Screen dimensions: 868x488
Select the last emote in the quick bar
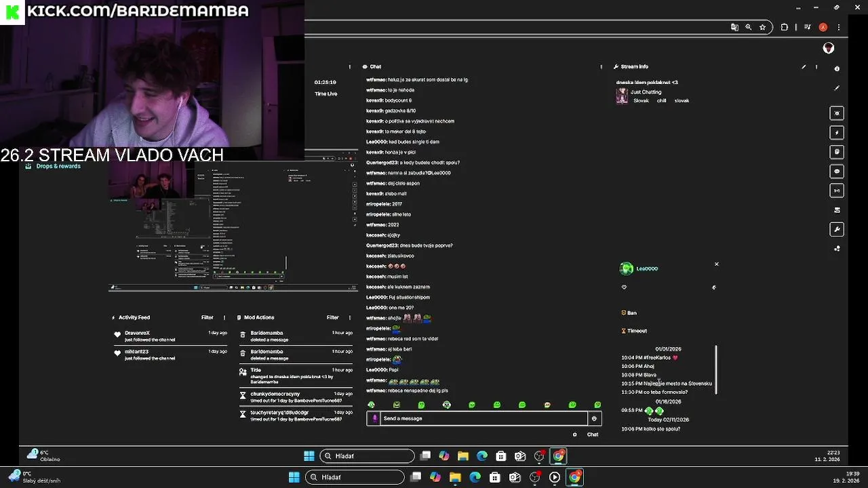coord(597,405)
